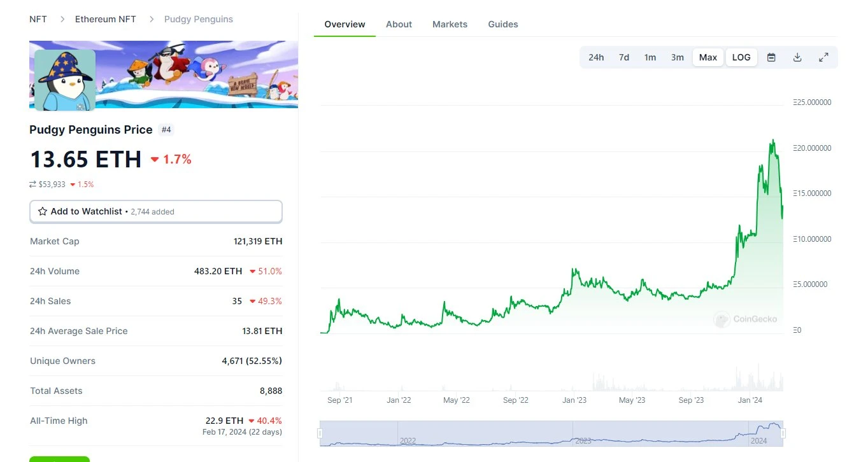Click the star icon on the watchlist button

43,211
